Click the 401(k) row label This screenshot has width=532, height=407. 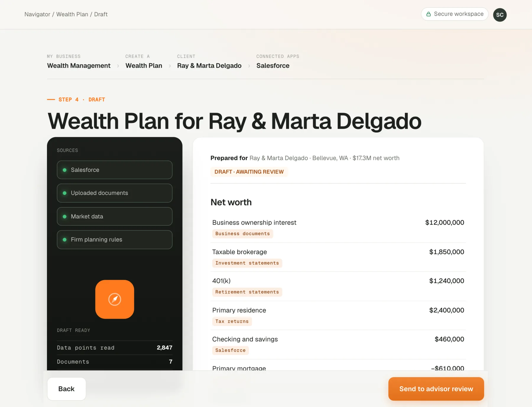click(221, 281)
